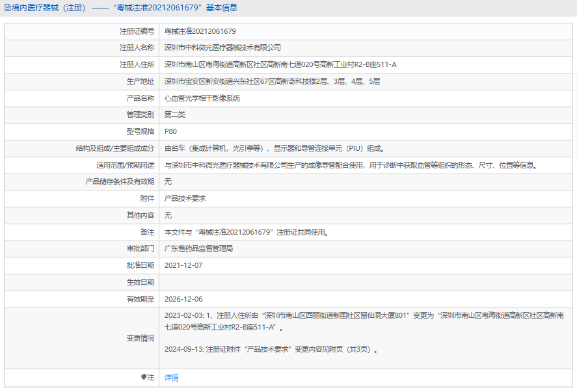Select the 2024-09-13 change record line
Image resolution: width=577 pixels, height=392 pixels.
point(271,349)
